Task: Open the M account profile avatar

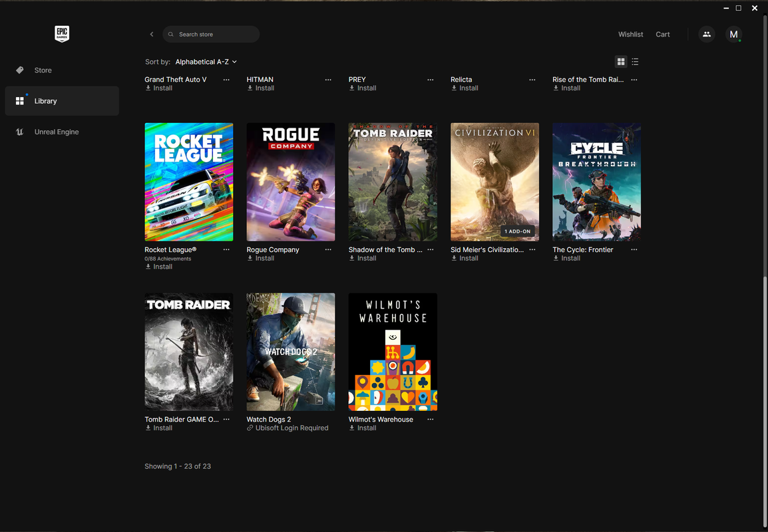Action: (733, 35)
